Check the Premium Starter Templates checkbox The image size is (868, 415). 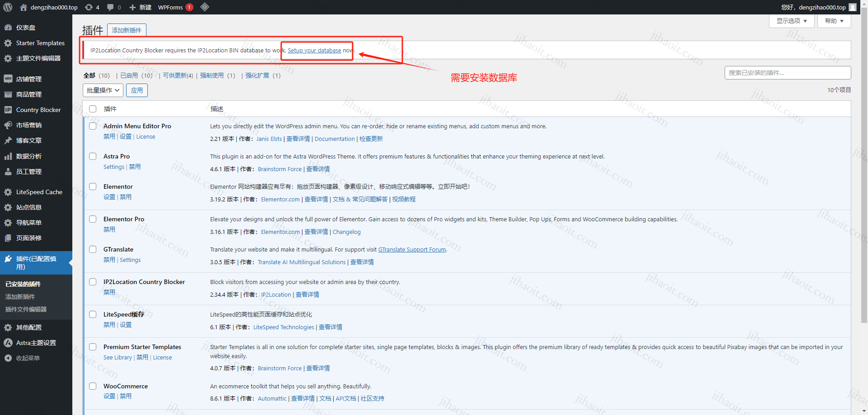pyautogui.click(x=93, y=347)
